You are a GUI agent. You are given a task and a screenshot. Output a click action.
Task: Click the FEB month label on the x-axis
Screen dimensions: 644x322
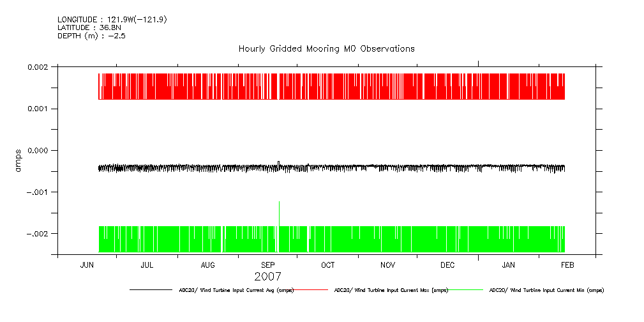(x=567, y=265)
